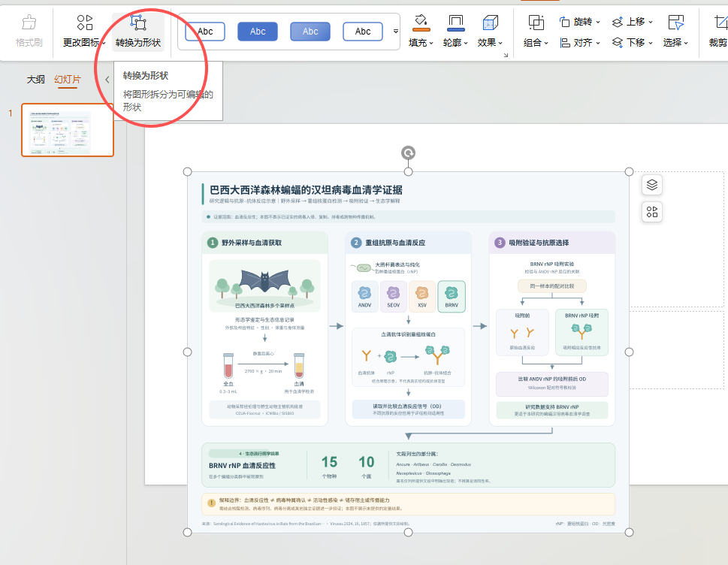Open the 上移 dropdown arrow
This screenshot has height=565, width=728.
pyautogui.click(x=651, y=23)
